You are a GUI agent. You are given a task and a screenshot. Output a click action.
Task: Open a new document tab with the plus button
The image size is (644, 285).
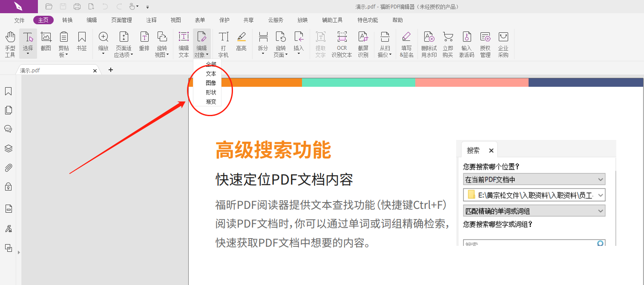110,69
